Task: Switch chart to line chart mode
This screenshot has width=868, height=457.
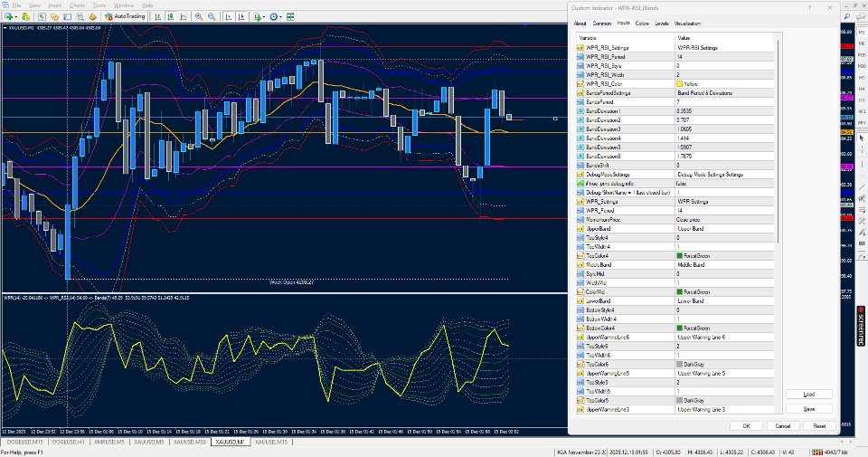Action: coord(184,16)
